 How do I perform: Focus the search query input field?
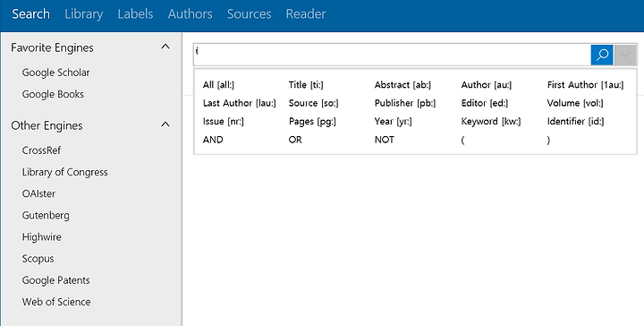coord(393,55)
